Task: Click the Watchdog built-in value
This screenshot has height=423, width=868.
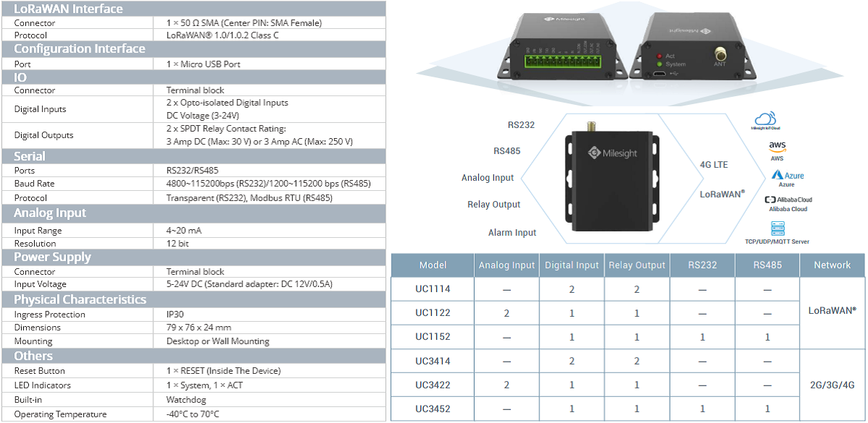Action: click(x=187, y=399)
